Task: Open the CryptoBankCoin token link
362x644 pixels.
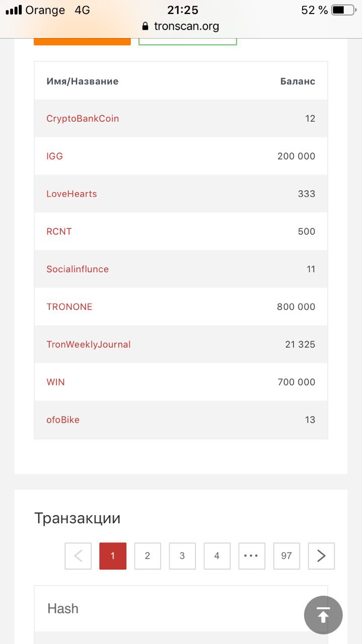Action: (x=83, y=119)
